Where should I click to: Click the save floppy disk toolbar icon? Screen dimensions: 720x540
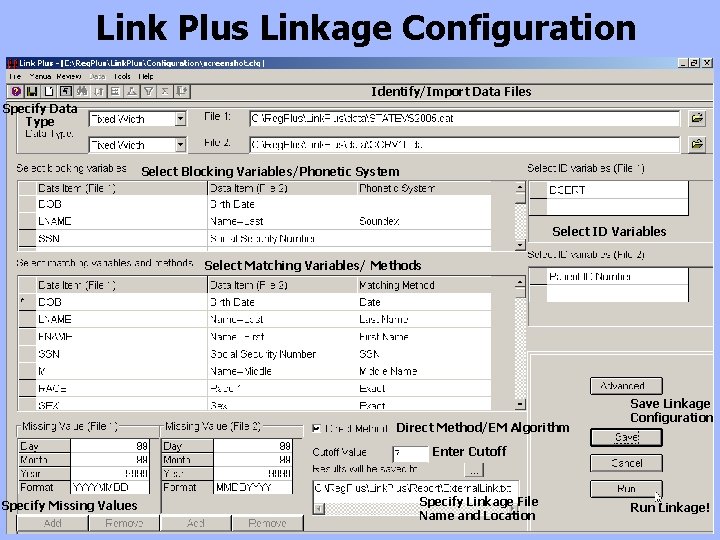pos(32,91)
